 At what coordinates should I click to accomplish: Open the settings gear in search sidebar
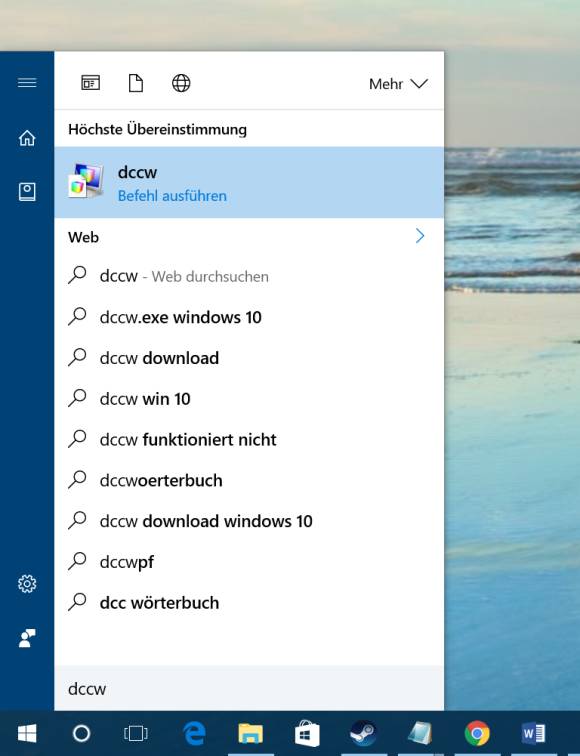pyautogui.click(x=27, y=584)
